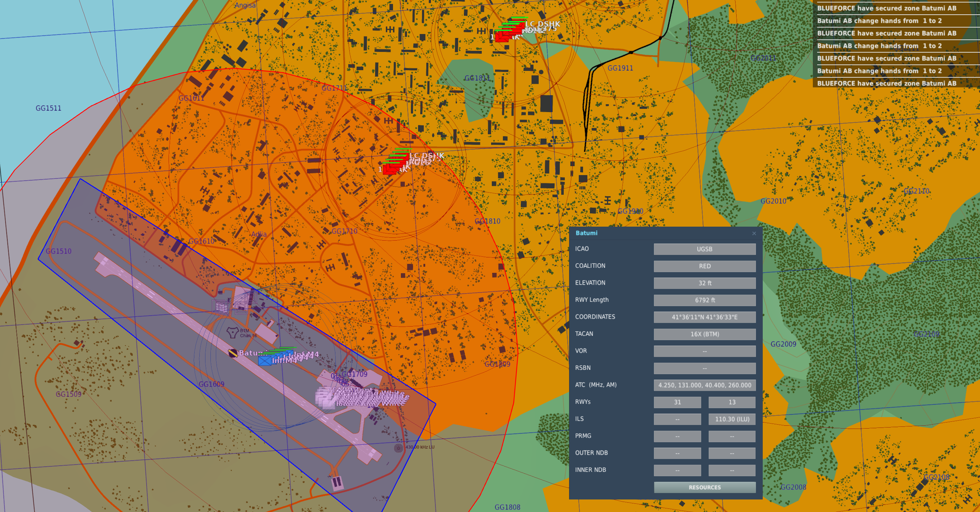Click the ICAO field showing UGSB
980x512 pixels.
704,249
